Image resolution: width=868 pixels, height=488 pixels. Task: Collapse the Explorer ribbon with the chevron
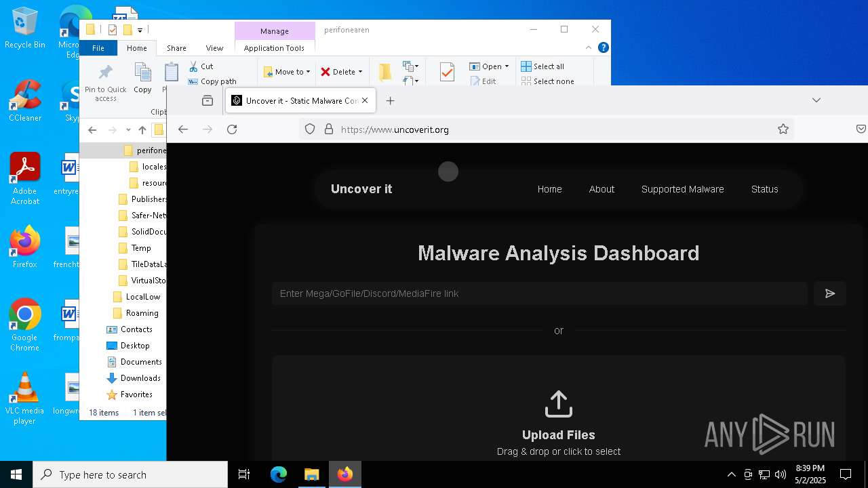[x=589, y=47]
